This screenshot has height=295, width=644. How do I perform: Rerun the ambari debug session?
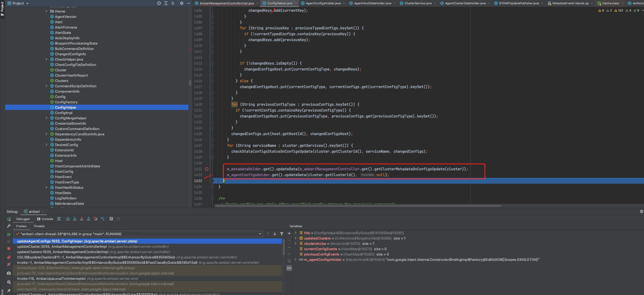coord(9,219)
